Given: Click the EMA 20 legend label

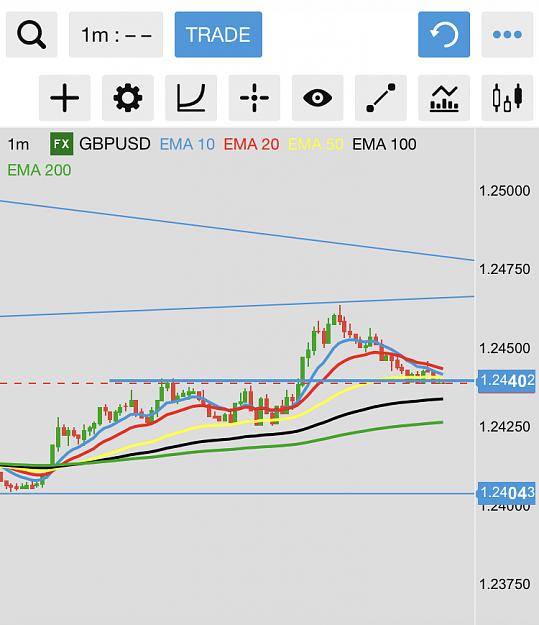Looking at the screenshot, I should coord(251,144).
